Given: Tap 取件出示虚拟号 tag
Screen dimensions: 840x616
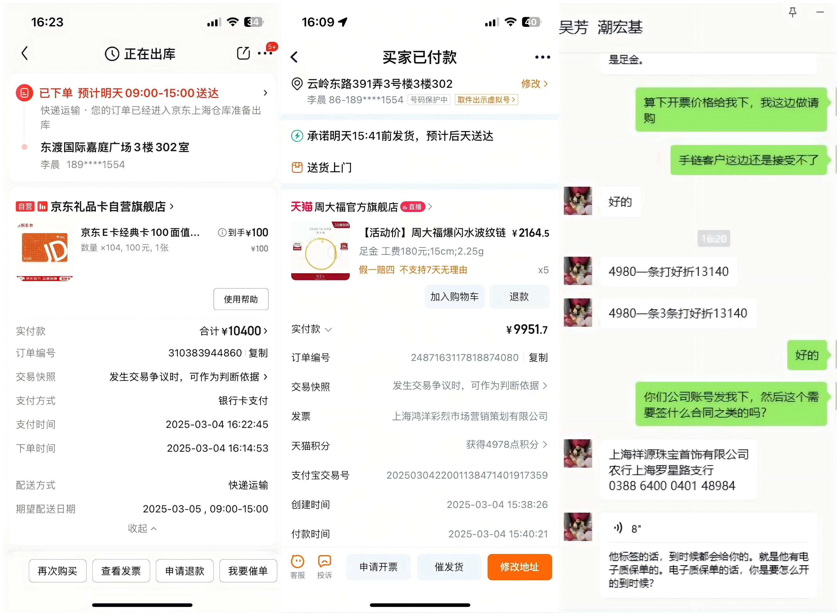Looking at the screenshot, I should pos(486,100).
